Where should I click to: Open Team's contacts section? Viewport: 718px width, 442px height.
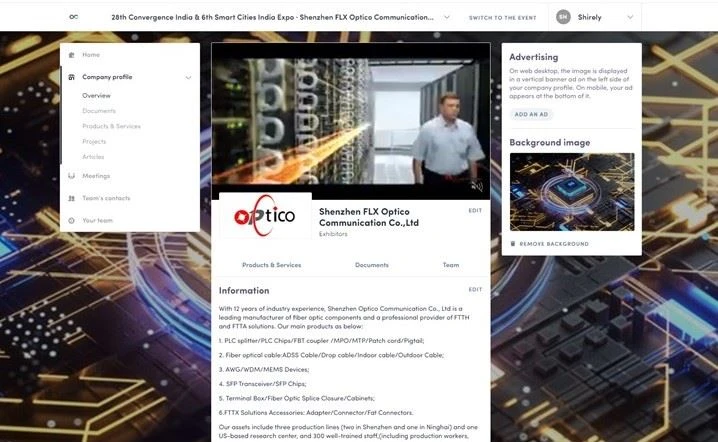click(x=106, y=198)
